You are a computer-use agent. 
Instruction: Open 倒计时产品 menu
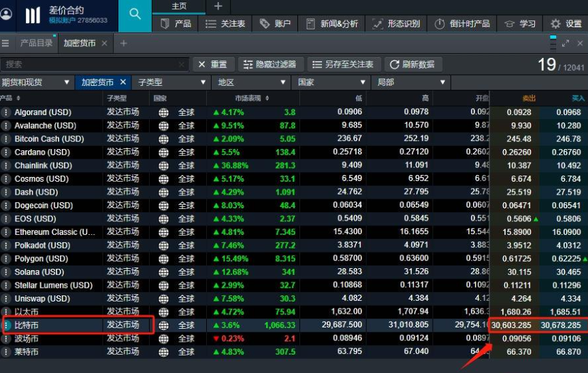point(462,24)
